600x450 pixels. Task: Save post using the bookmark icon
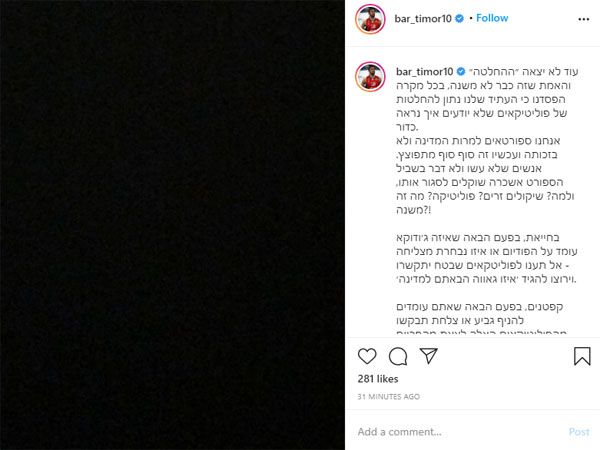(x=582, y=356)
